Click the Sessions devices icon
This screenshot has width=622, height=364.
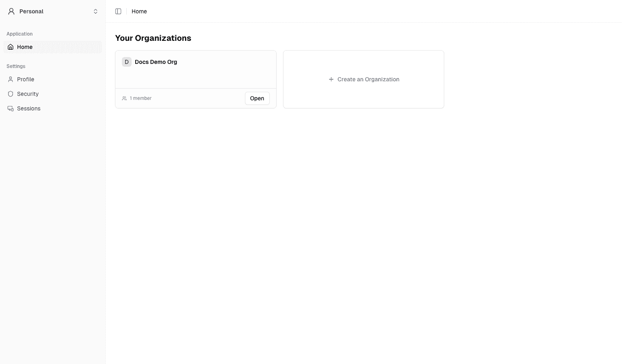11,108
